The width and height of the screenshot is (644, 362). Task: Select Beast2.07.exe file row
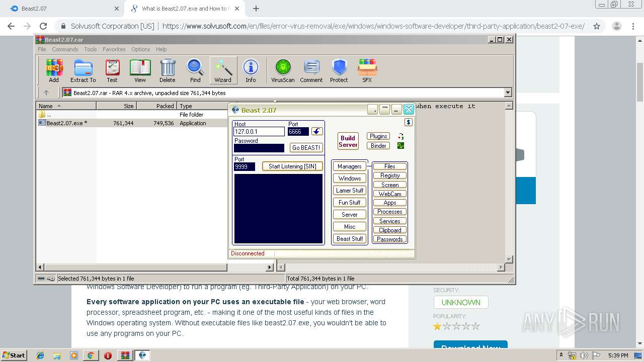coord(132,123)
